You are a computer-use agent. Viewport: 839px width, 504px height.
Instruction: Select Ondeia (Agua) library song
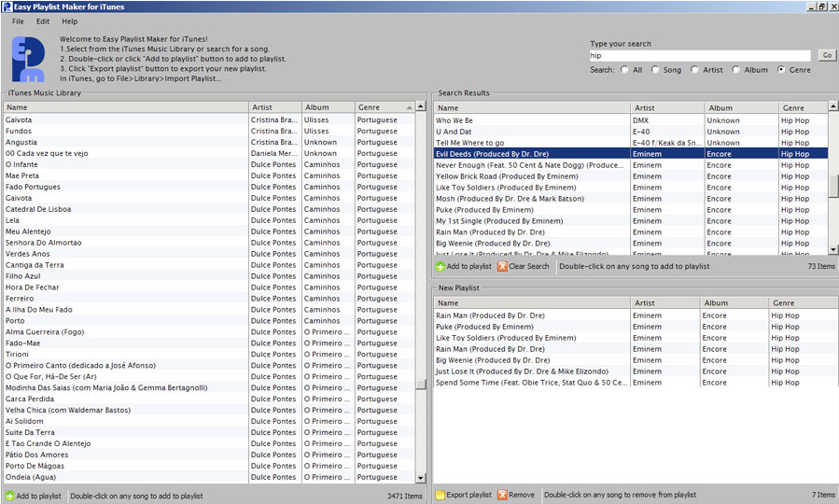[x=209, y=477]
